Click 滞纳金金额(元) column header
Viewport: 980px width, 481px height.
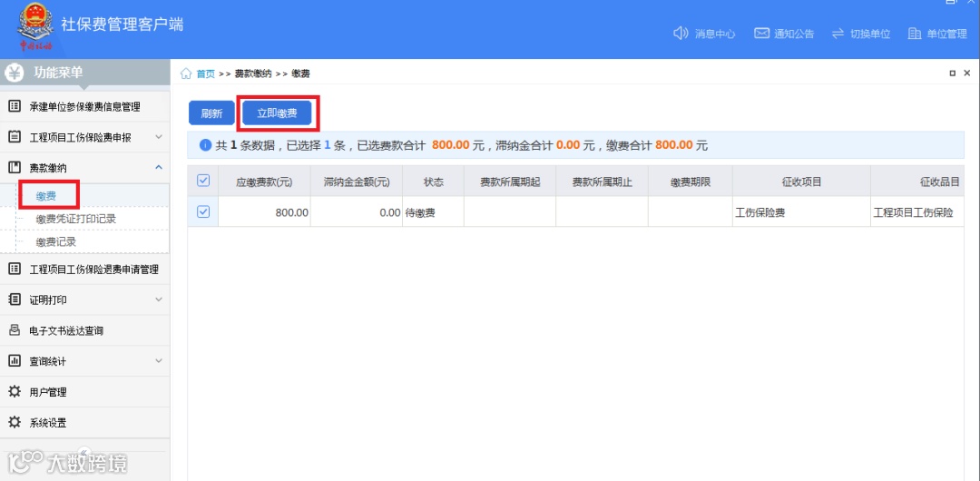pos(357,182)
